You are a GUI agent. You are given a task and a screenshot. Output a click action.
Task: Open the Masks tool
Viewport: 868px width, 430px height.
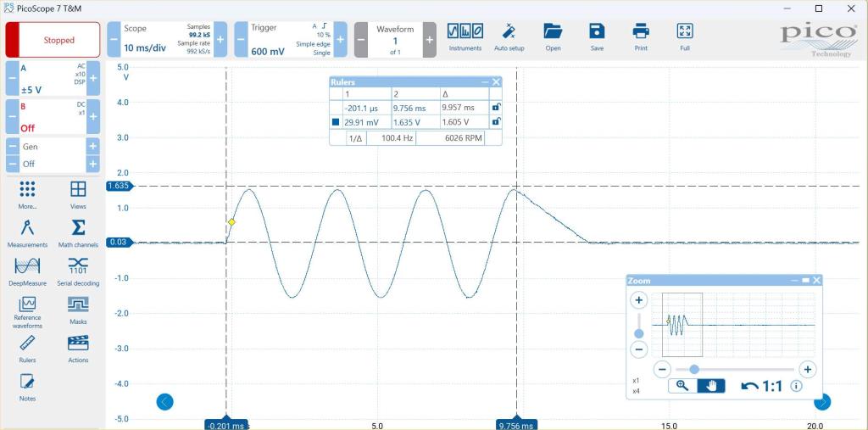(x=78, y=309)
